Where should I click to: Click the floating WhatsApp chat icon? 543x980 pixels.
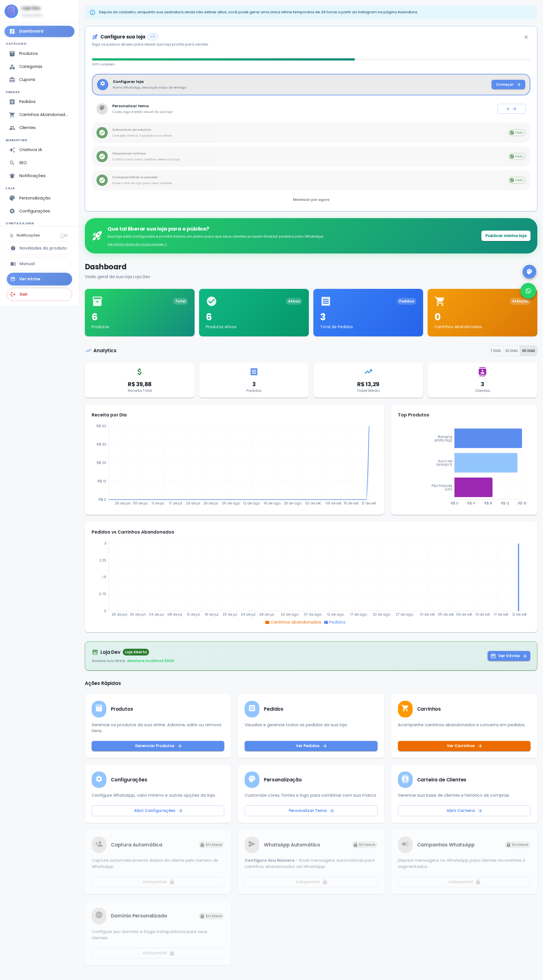pos(528,291)
